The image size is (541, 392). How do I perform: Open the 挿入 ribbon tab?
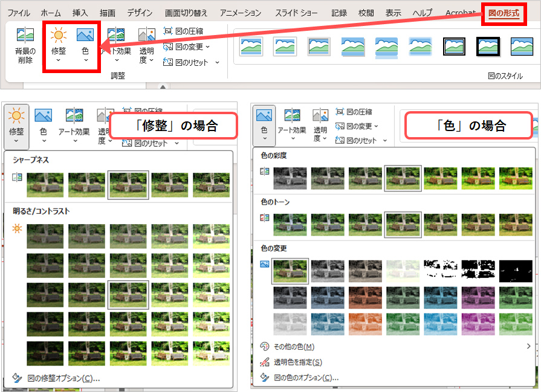point(80,13)
